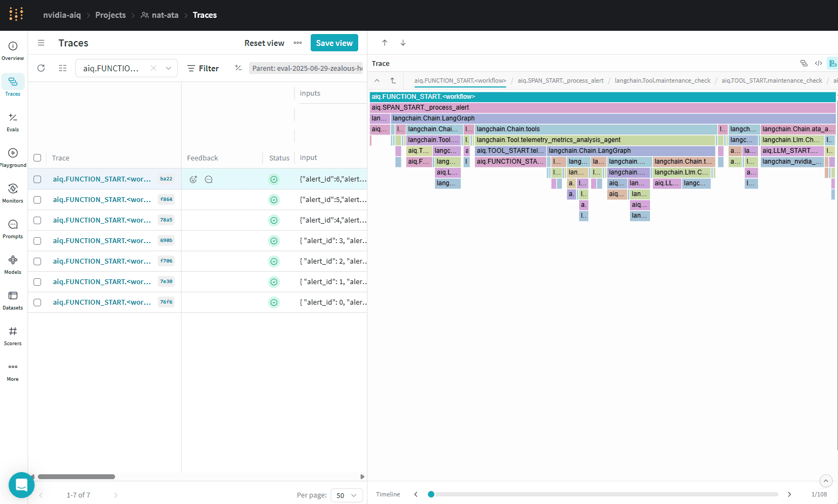Step timeline forward with right chevron
The height and width of the screenshot is (504, 838).
point(789,494)
